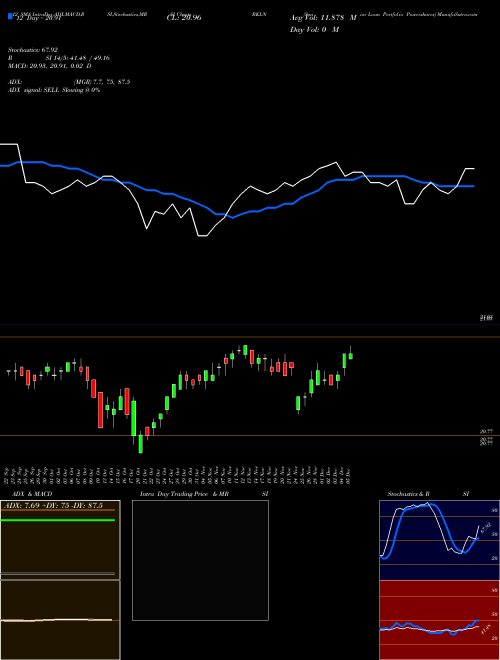500x660 pixels.
Task: Click the ADX '(MGR) 7.7, 75, 87.5' values
Action: 101,82
